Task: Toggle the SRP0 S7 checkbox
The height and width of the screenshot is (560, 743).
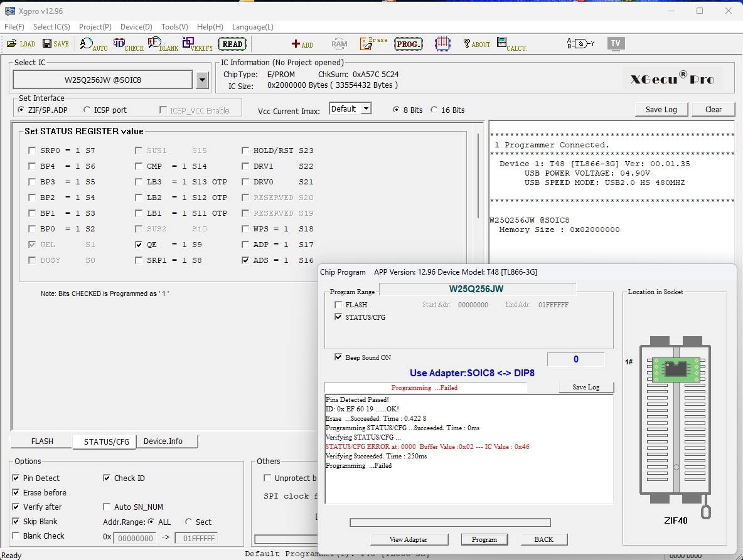Action: coord(32,151)
